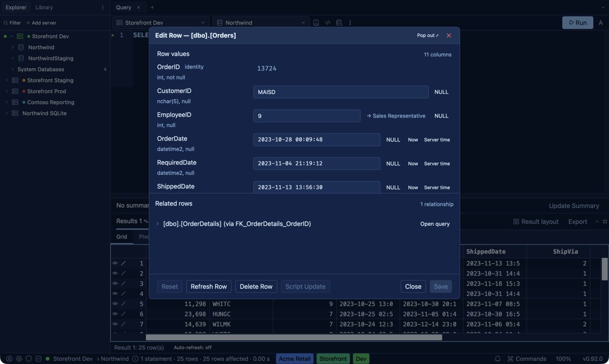
Task: Click the save query icon in the toolbar
Action: (x=316, y=23)
